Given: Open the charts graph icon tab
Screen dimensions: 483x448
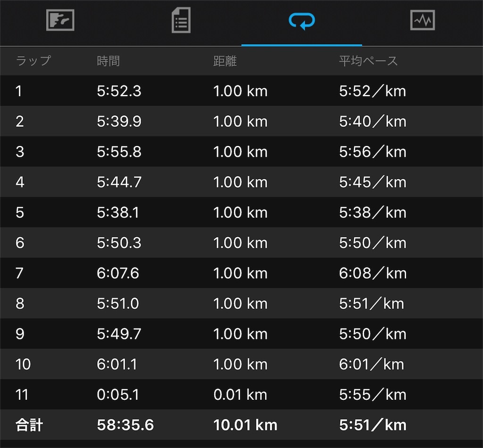Looking at the screenshot, I should (422, 20).
